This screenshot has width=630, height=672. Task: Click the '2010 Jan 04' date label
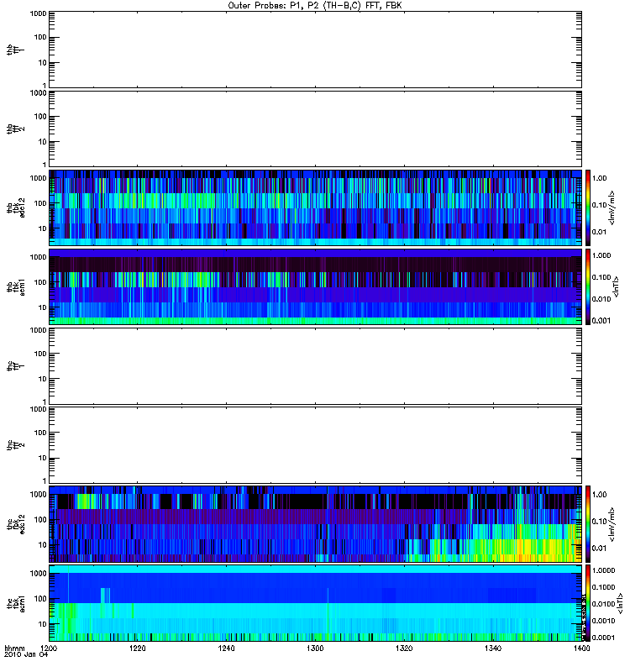tap(26, 655)
